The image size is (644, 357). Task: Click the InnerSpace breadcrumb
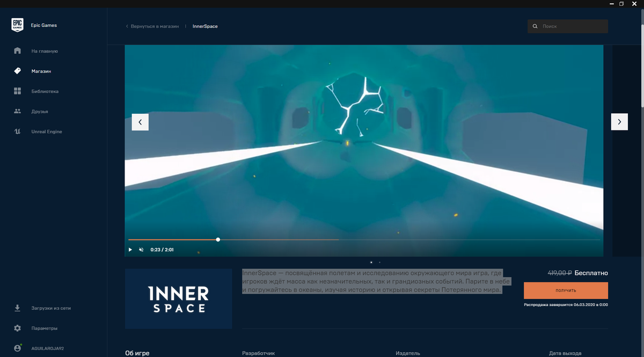205,26
